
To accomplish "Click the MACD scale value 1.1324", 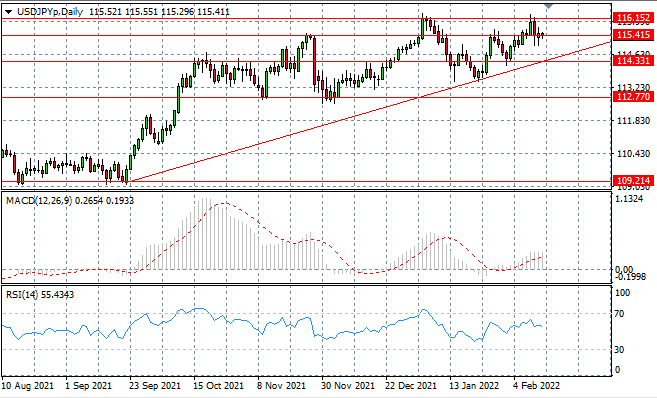I will 629,199.
